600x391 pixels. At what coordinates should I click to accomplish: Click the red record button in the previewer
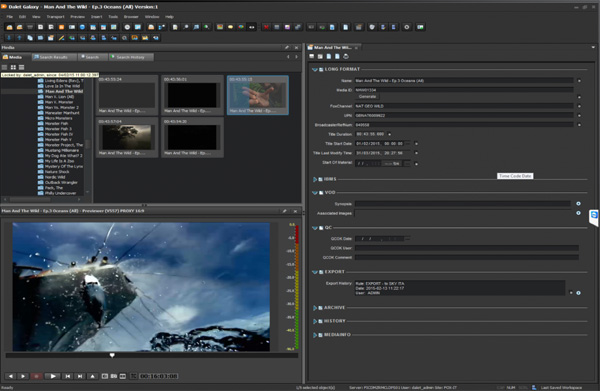click(x=36, y=376)
